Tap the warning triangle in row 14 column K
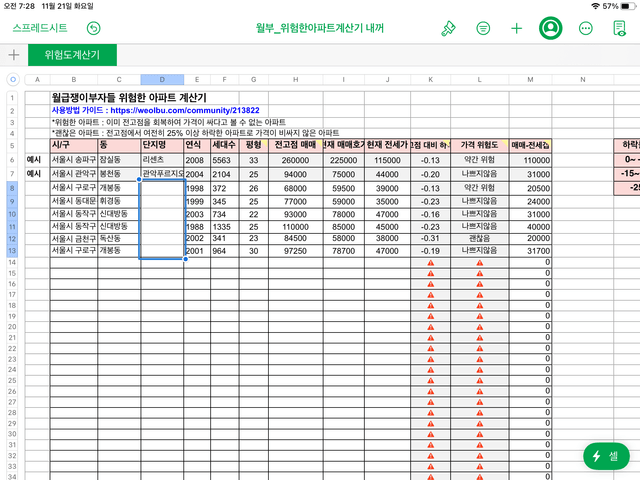Screen dimensions: 640x480 (431, 263)
